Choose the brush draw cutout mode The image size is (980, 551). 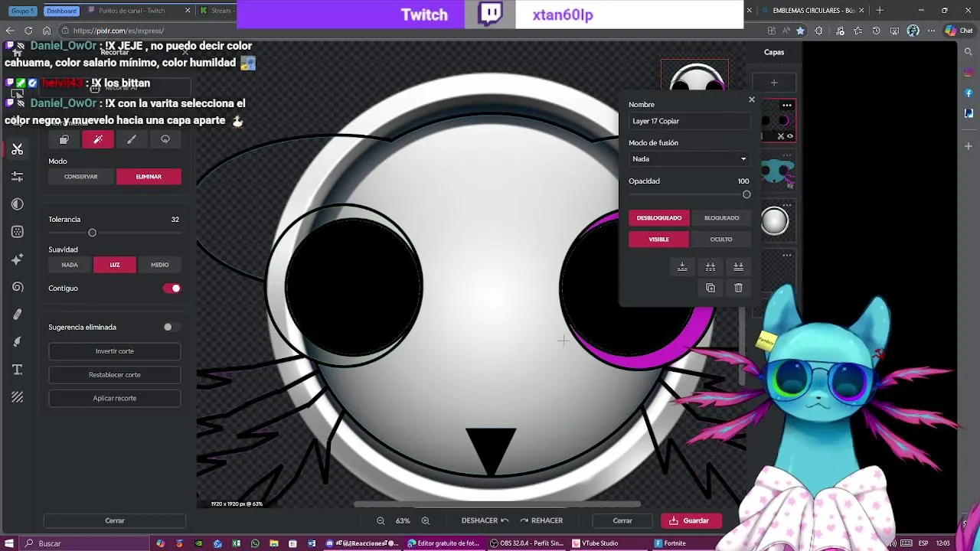[132, 139]
